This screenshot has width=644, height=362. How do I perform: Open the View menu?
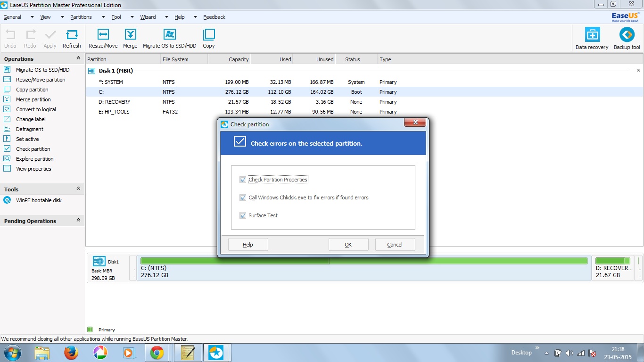pos(45,17)
